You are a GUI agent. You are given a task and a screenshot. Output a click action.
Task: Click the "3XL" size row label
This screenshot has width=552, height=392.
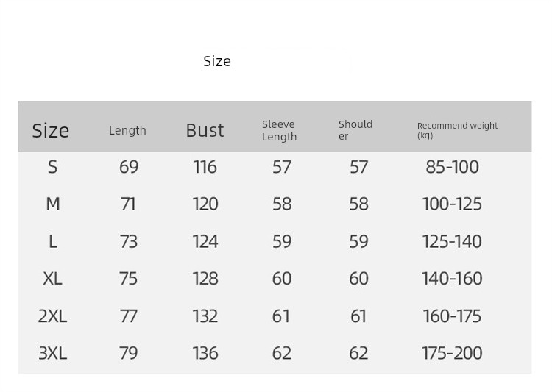(52, 353)
